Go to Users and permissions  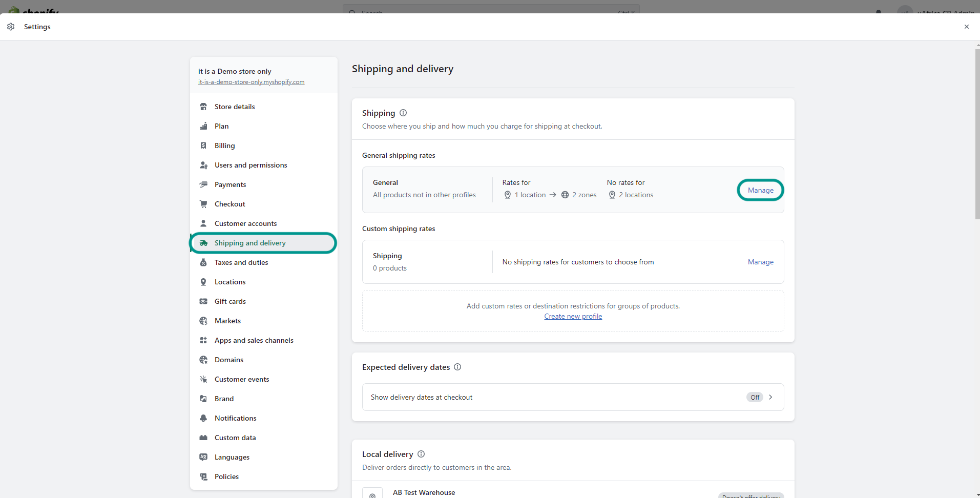click(x=251, y=165)
